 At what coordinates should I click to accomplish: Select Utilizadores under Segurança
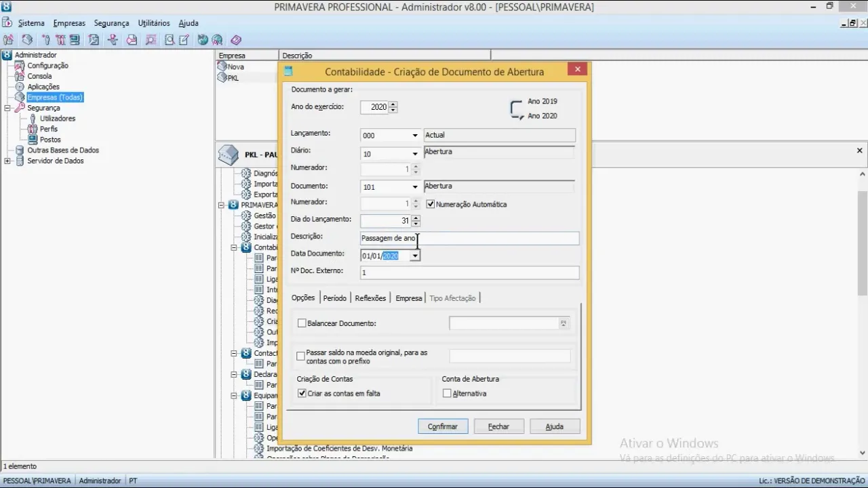tap(57, 119)
